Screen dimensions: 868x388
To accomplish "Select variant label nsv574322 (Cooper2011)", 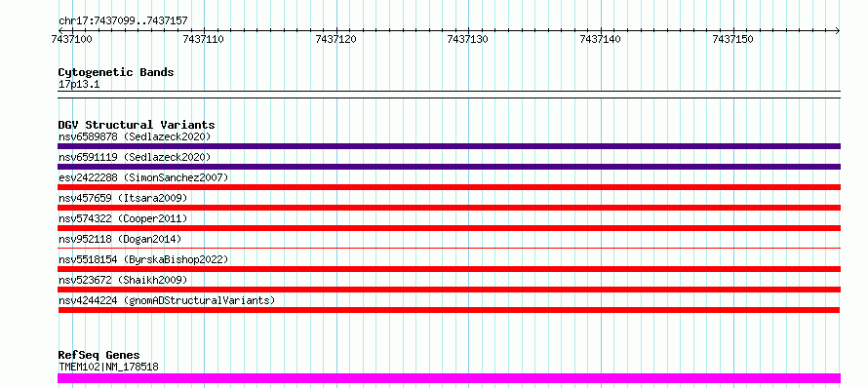I will tap(123, 218).
